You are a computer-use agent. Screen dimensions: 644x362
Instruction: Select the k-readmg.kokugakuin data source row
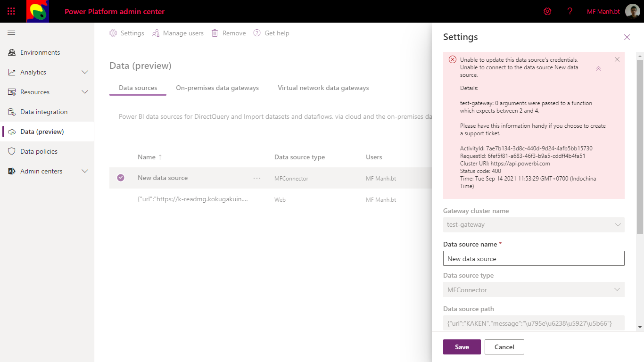pos(271,199)
